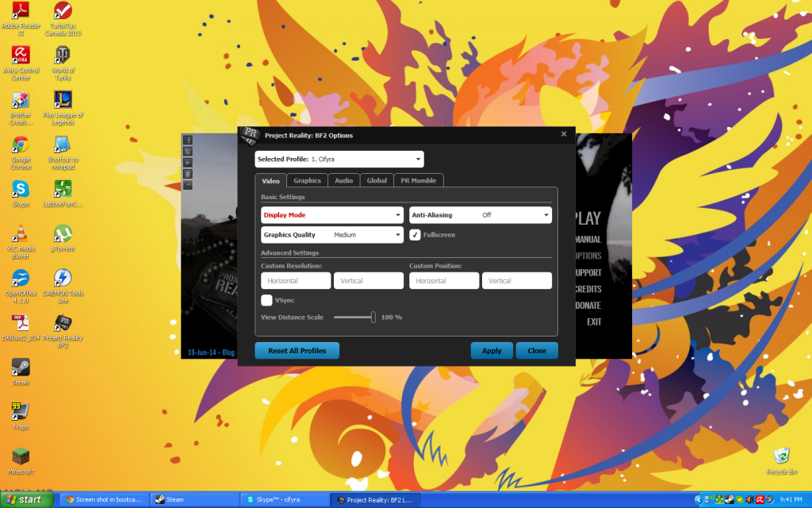Select the Fraps desktop icon
This screenshot has width=812, height=508.
pyautogui.click(x=20, y=411)
